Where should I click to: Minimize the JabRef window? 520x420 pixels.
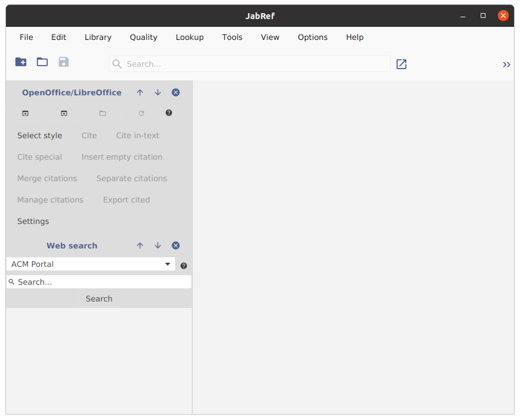coord(463,16)
